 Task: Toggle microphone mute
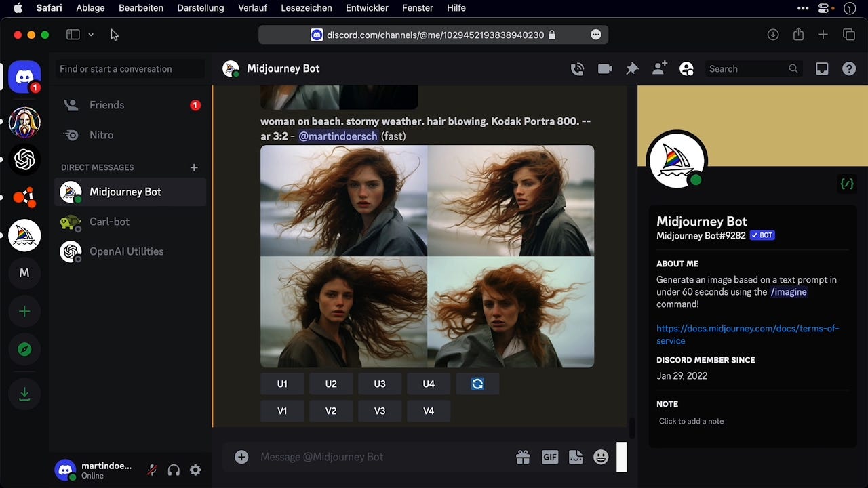tap(152, 470)
